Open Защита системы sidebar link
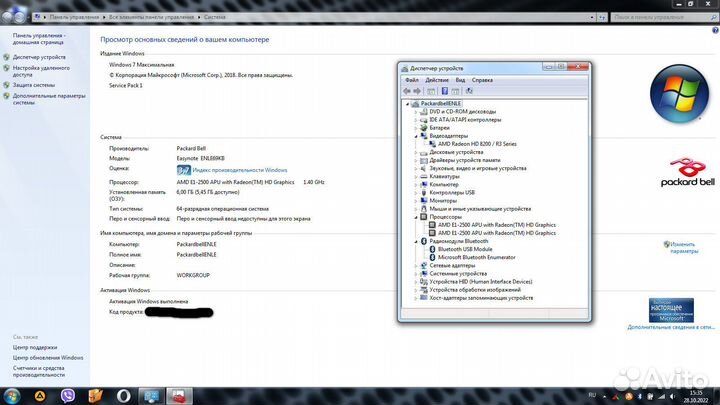The height and width of the screenshot is (405, 720). 34,85
